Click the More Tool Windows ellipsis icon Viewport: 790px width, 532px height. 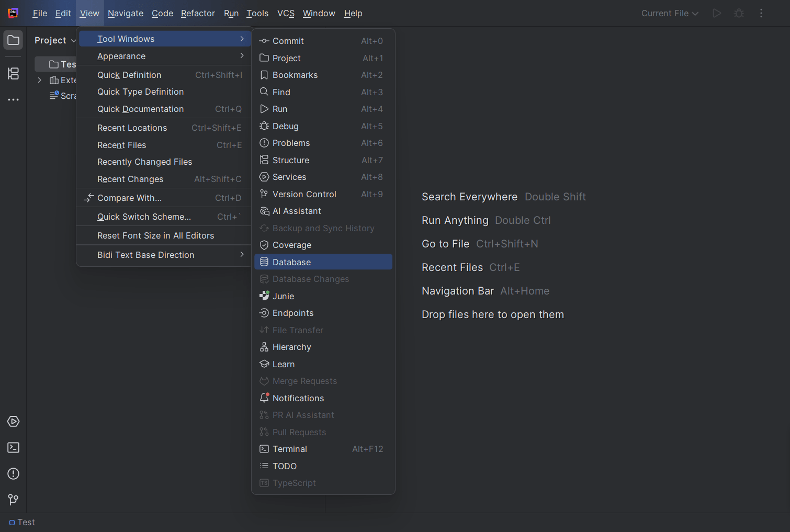click(x=13, y=99)
